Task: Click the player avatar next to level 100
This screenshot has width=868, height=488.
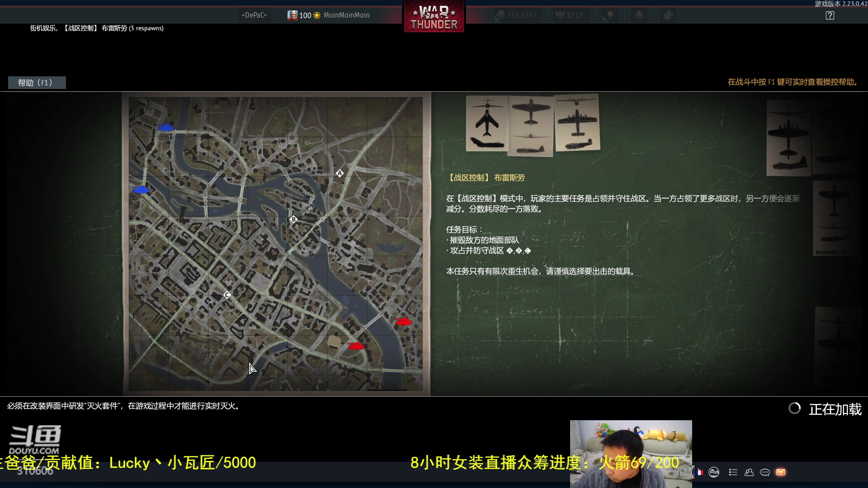Action: [292, 15]
